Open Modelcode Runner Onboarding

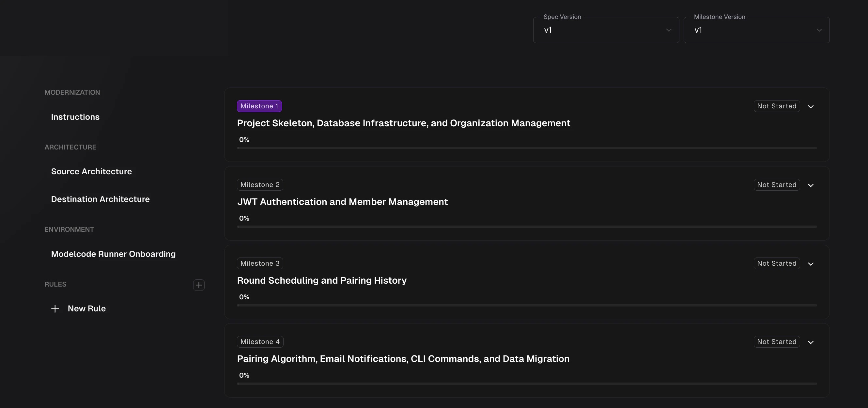pos(113,254)
